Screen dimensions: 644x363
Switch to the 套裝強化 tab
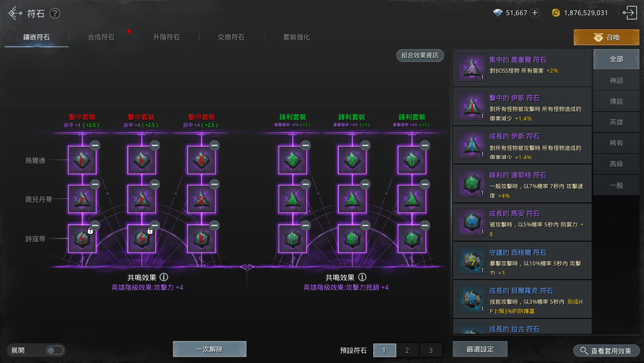tap(296, 37)
